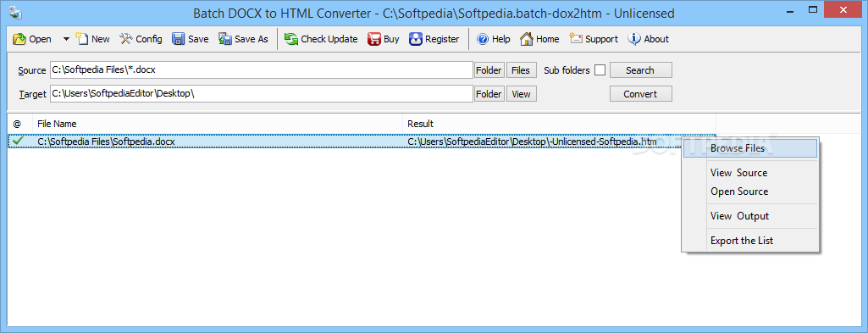Select Browse Files in the context menu
Image resolution: width=868 pixels, height=333 pixels.
point(750,148)
